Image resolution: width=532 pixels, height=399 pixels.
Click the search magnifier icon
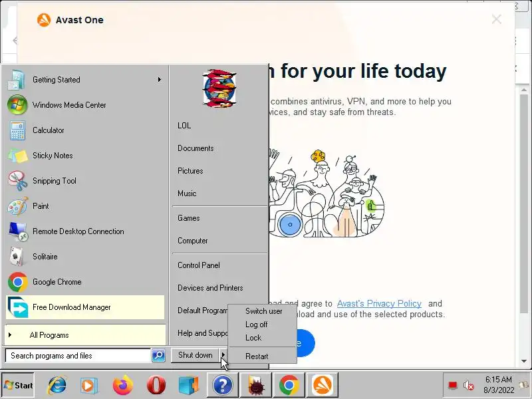[158, 355]
